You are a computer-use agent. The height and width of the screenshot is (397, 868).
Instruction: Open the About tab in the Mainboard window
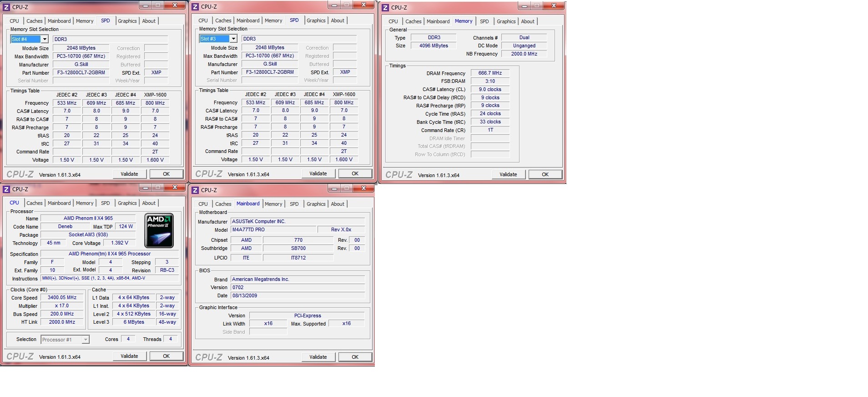(338, 204)
